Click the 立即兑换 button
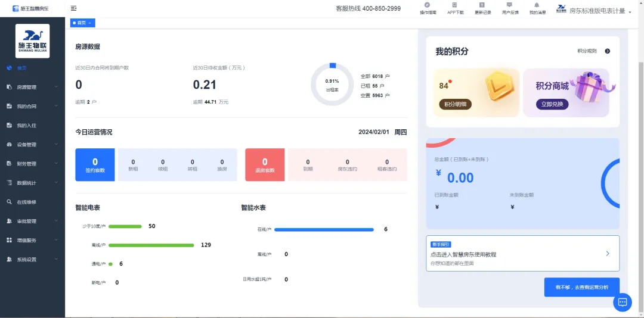644x318 pixels. 552,104
